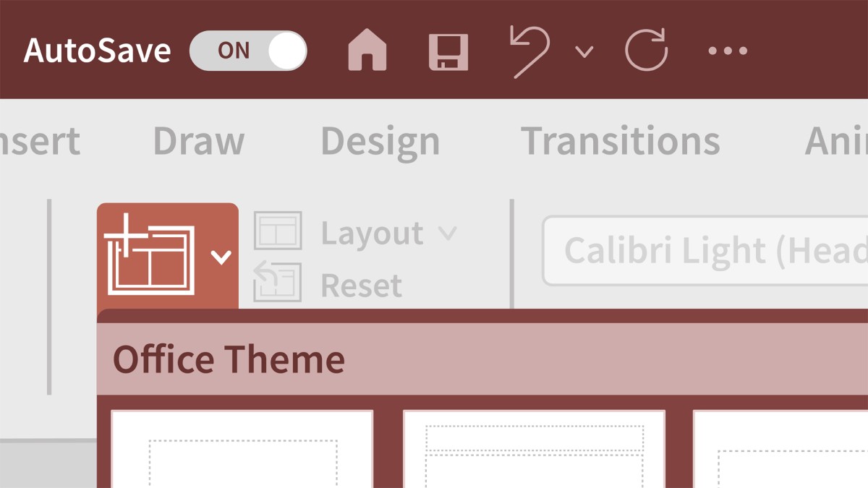Select the first slide layout thumbnail
Image resolution: width=868 pixels, height=488 pixels.
pyautogui.click(x=242, y=450)
